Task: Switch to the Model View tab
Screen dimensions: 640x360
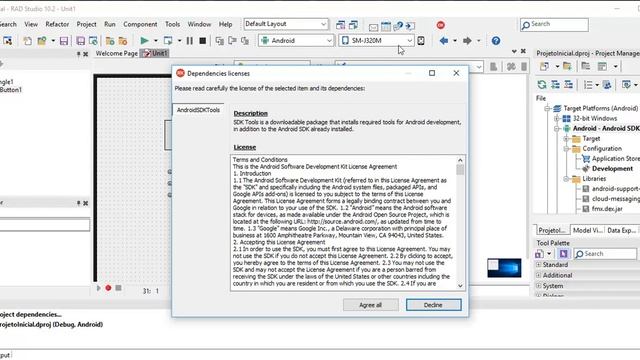Action: click(587, 230)
